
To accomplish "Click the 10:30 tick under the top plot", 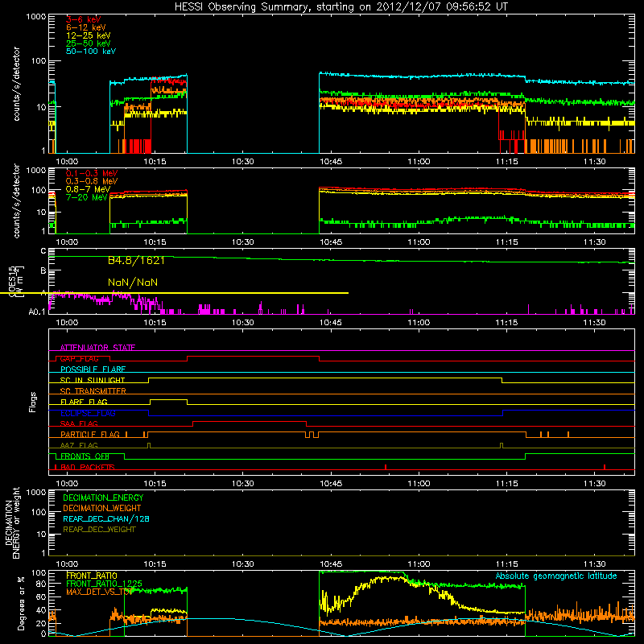I will click(243, 162).
